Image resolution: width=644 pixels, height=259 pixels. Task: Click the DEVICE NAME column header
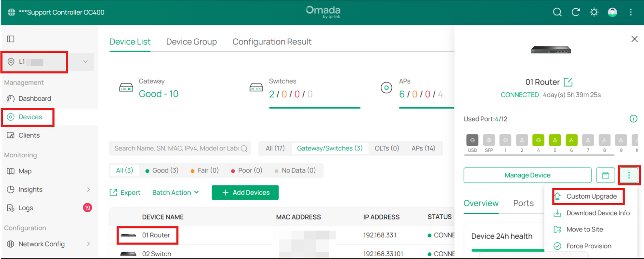(x=163, y=217)
